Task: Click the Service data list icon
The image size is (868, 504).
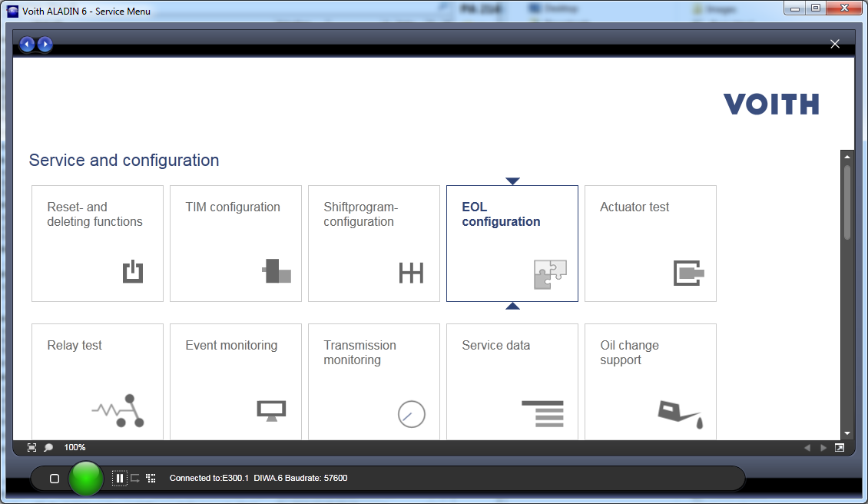Action: point(542,413)
